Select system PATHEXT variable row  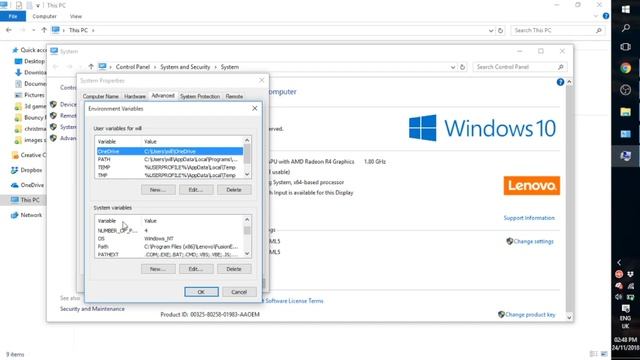170,254
